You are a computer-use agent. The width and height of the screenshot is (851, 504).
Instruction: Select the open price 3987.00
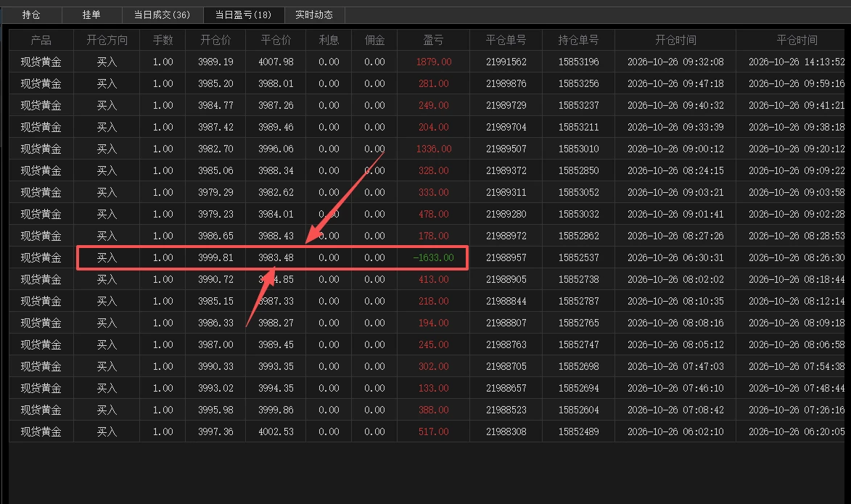click(x=215, y=344)
